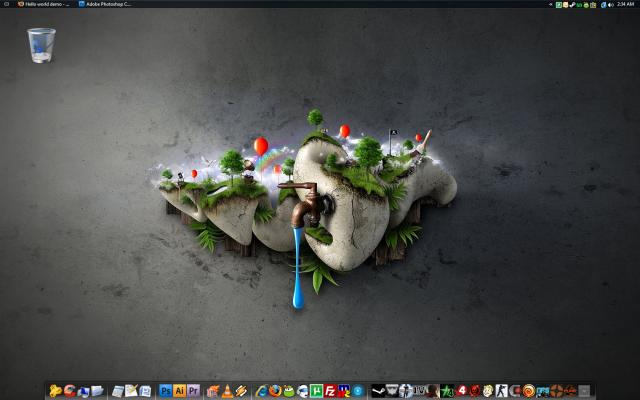Open VLC media player cone icon
This screenshot has width=640, height=400.
(227, 391)
